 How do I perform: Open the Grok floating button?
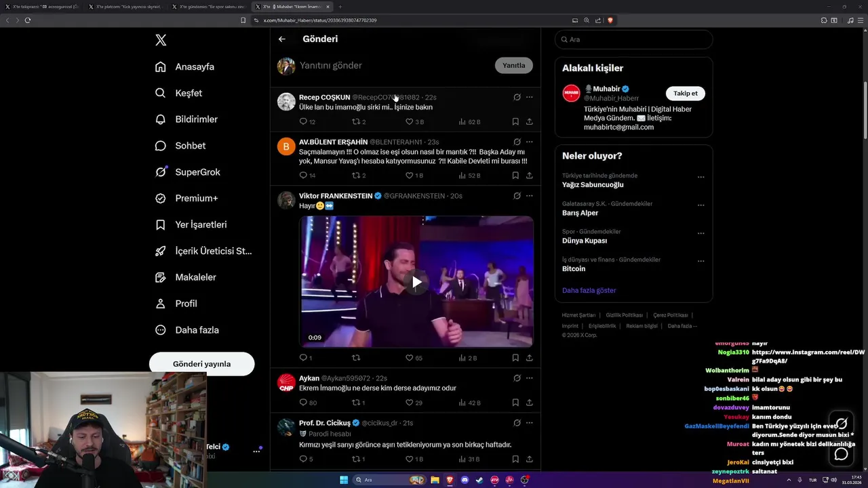842,424
